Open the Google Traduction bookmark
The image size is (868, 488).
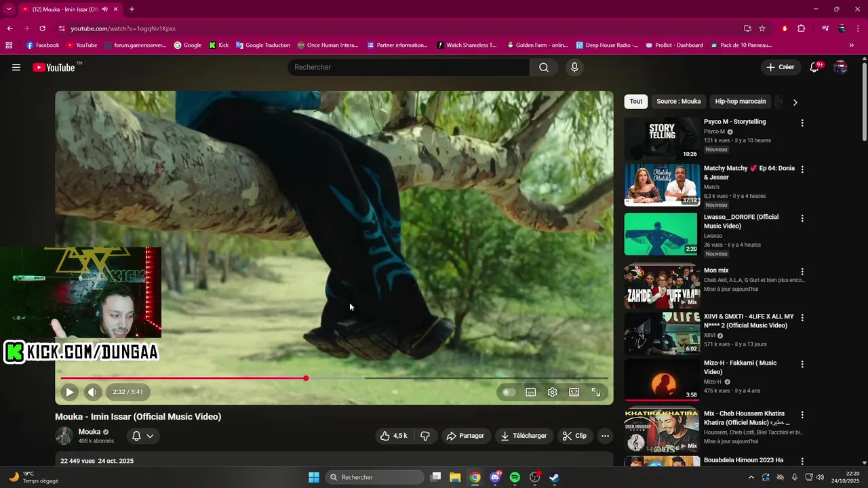(x=263, y=45)
